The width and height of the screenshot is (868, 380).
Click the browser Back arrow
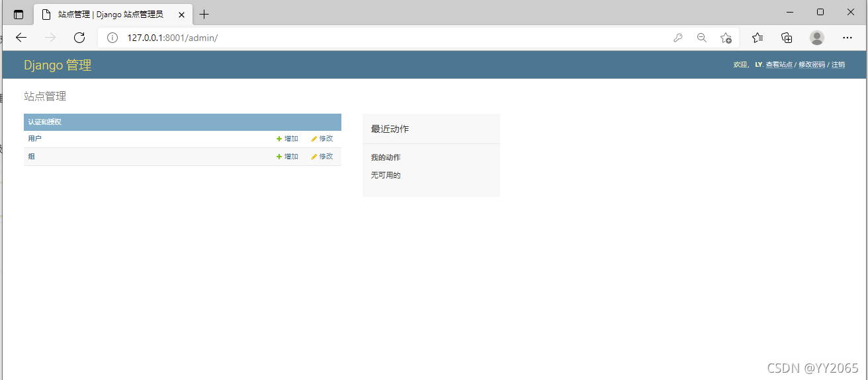21,38
